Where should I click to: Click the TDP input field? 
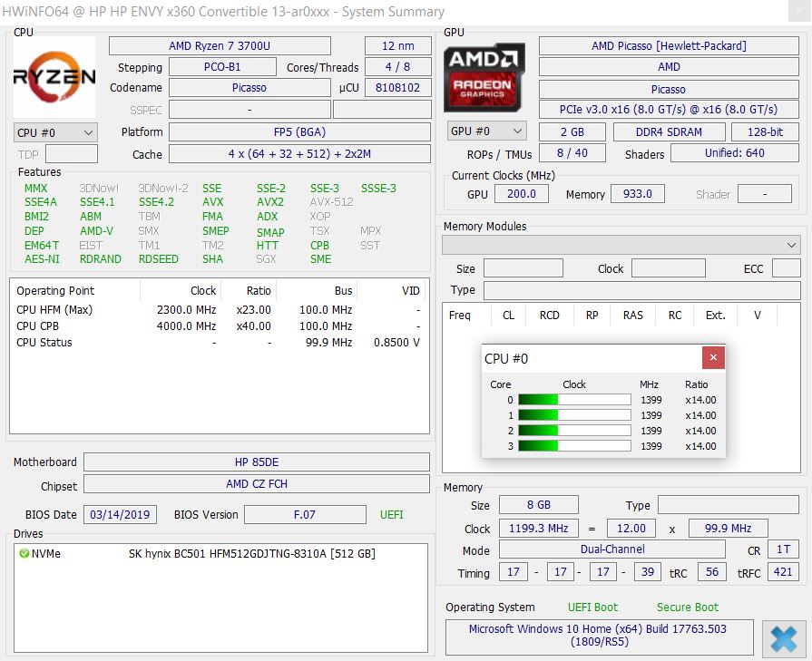point(72,154)
